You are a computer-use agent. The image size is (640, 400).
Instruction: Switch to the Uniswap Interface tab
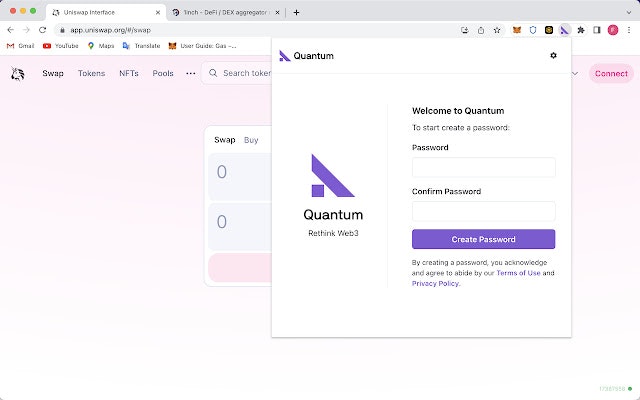pyautogui.click(x=106, y=13)
